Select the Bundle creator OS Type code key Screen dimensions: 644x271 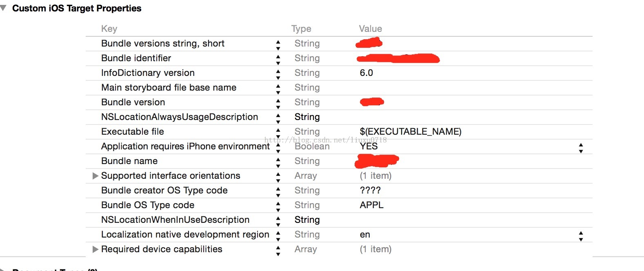pos(164,191)
